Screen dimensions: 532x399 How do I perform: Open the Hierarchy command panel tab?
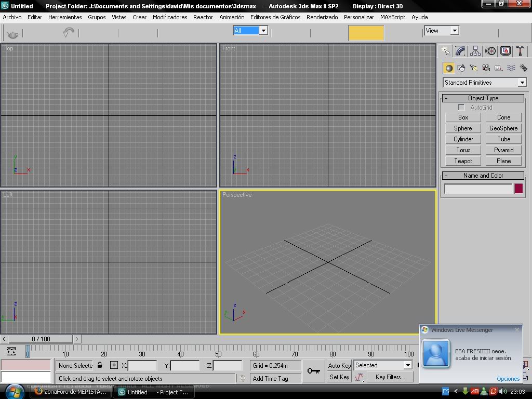tap(475, 51)
